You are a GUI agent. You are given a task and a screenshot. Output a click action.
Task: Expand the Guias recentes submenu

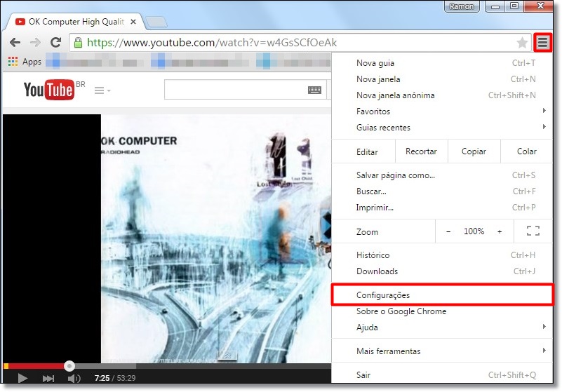[x=442, y=128]
